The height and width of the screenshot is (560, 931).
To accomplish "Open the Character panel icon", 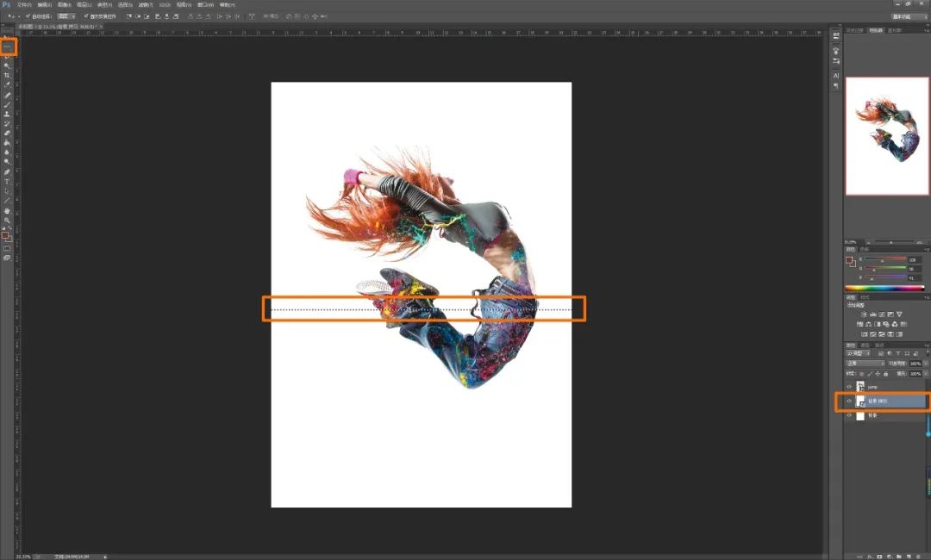I will [x=836, y=76].
